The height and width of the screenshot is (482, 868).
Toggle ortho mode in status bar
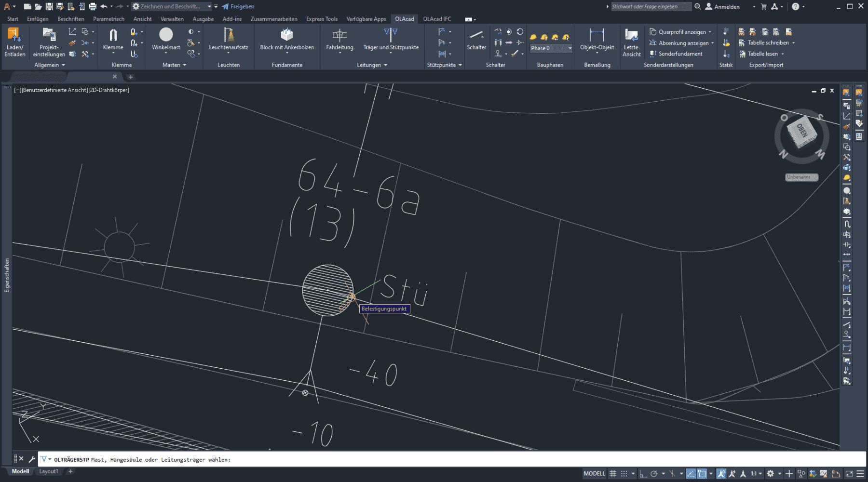point(643,474)
